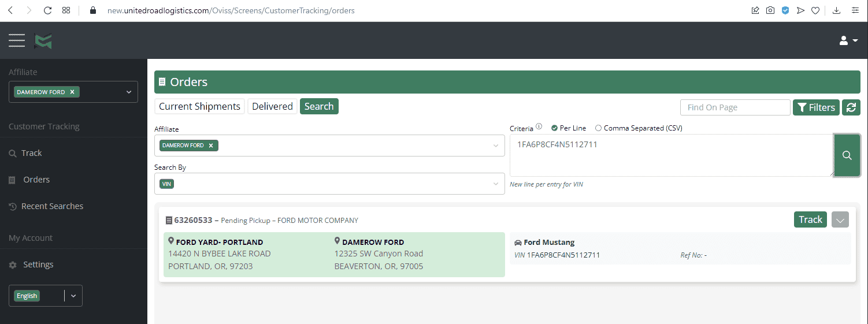Click the green company logo

(x=43, y=41)
